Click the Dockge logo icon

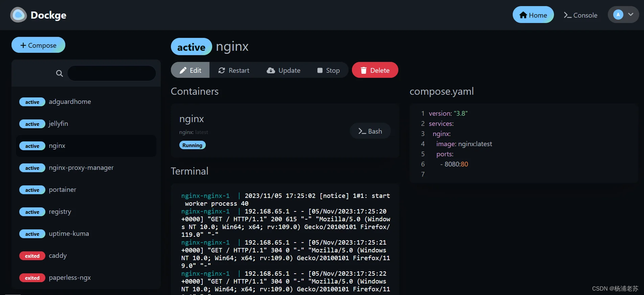pos(19,15)
